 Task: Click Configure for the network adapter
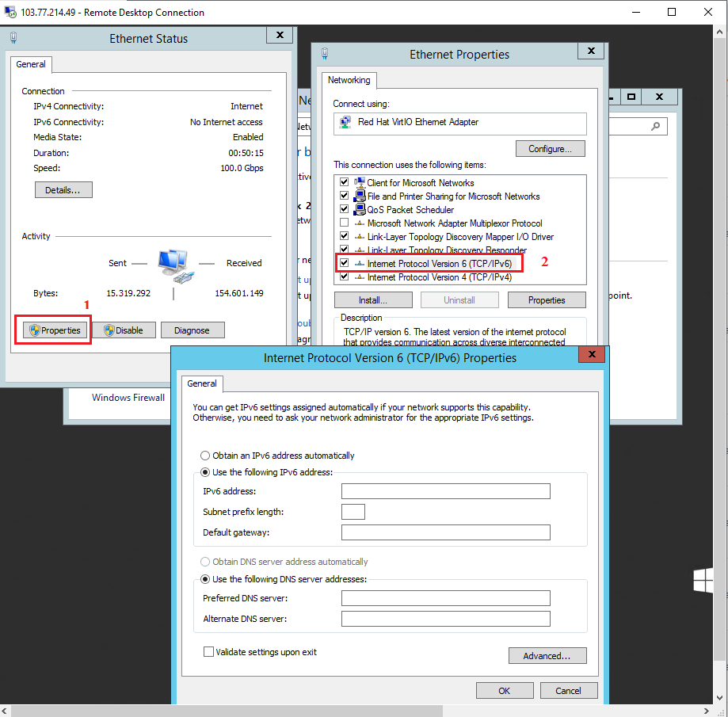551,149
